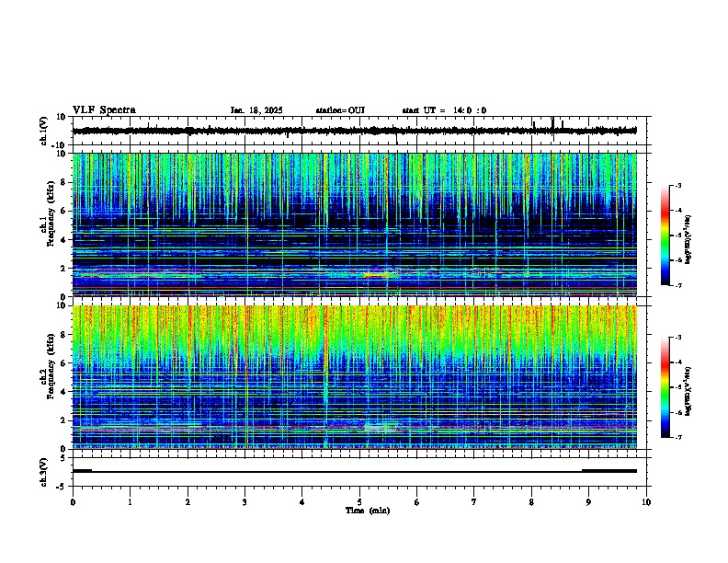Image resolution: width=728 pixels, height=563 pixels.
Task: Select the ch.1 waveform trace panel
Action: pos(359,131)
